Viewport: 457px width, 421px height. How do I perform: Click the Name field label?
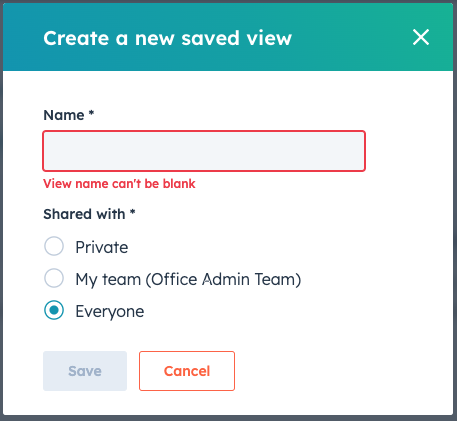pos(64,115)
